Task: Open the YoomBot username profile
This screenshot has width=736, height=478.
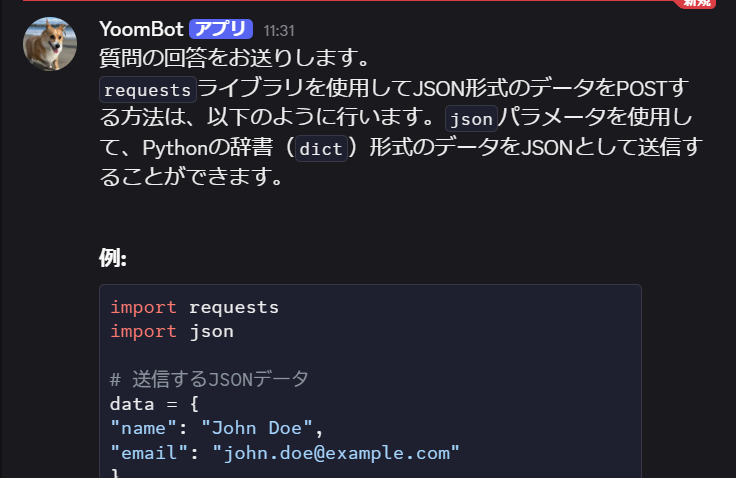Action: pos(141,29)
